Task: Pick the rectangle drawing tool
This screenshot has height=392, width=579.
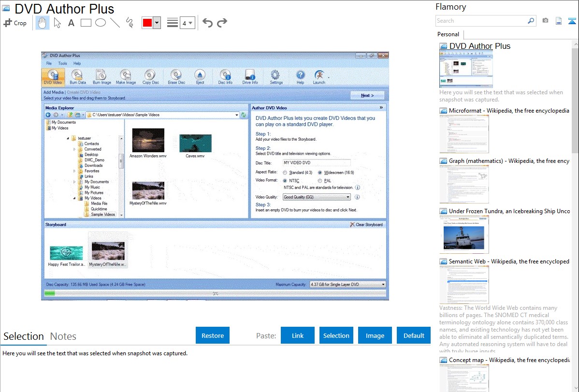Action: [x=86, y=23]
